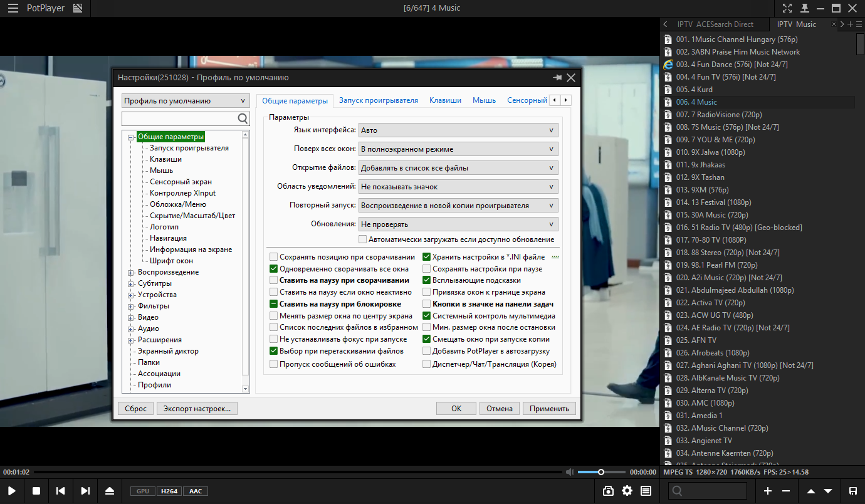Toggle the playlist panel icon
Image resolution: width=865 pixels, height=504 pixels.
pos(646,491)
